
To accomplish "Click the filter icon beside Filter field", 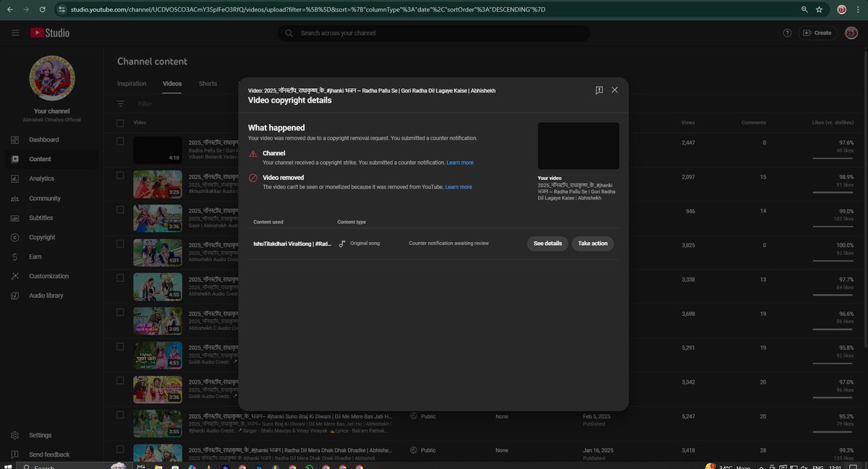I will [x=121, y=104].
